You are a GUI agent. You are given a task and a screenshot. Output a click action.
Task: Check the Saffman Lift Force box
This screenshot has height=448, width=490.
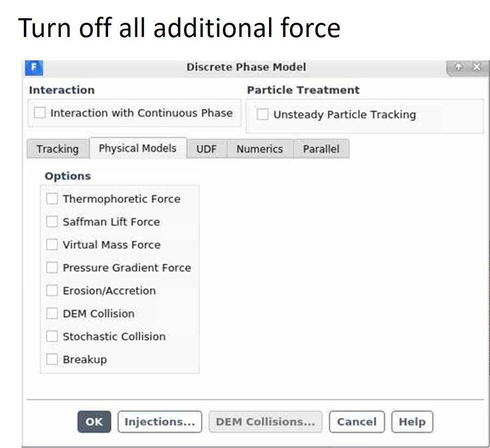pos(52,221)
